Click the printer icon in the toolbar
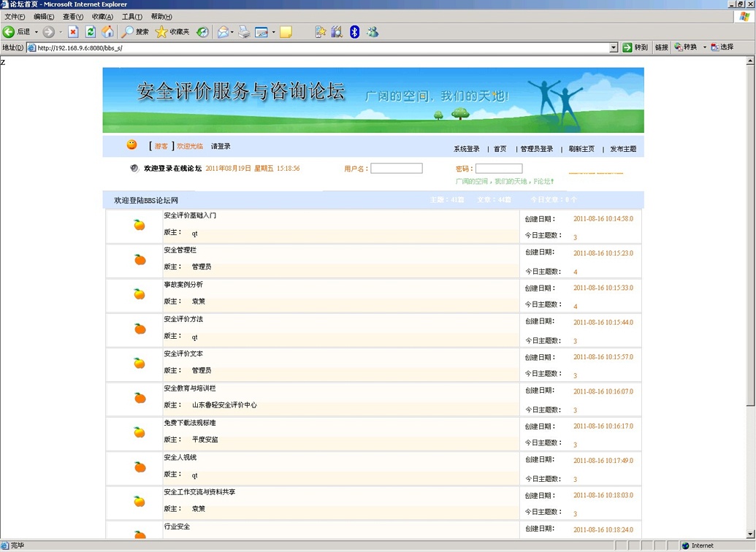 243,32
